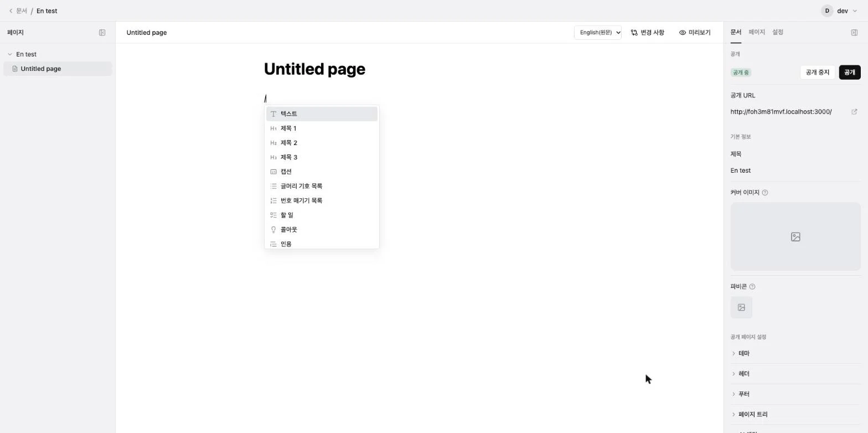Image resolution: width=868 pixels, height=433 pixels.
Task: Switch to the 설정 tab
Action: pyautogui.click(x=778, y=32)
